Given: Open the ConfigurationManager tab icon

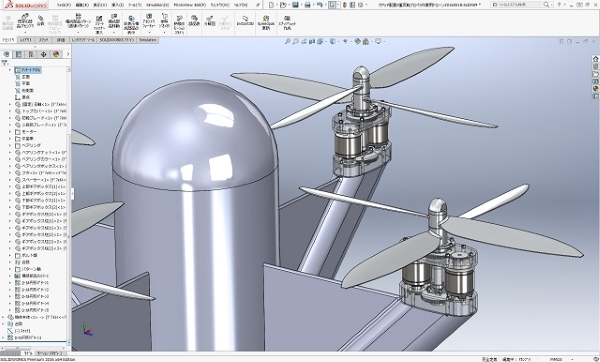Looking at the screenshot, I should (x=31, y=54).
